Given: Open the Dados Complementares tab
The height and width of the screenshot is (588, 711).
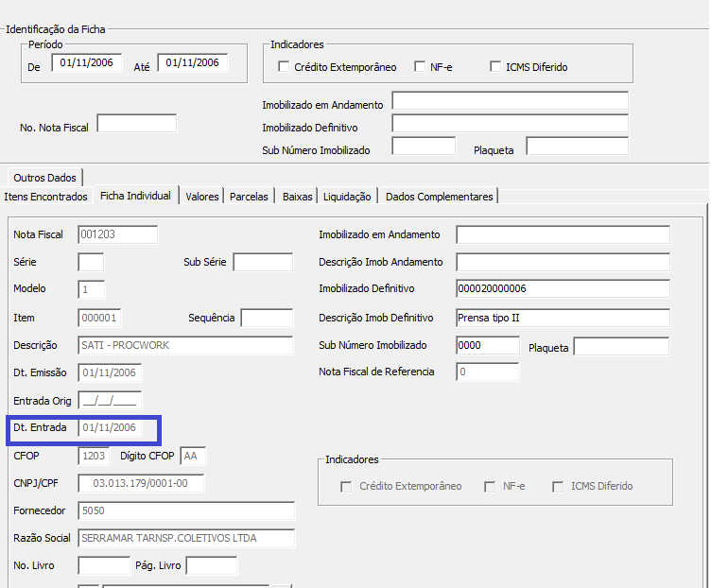Looking at the screenshot, I should tap(439, 197).
